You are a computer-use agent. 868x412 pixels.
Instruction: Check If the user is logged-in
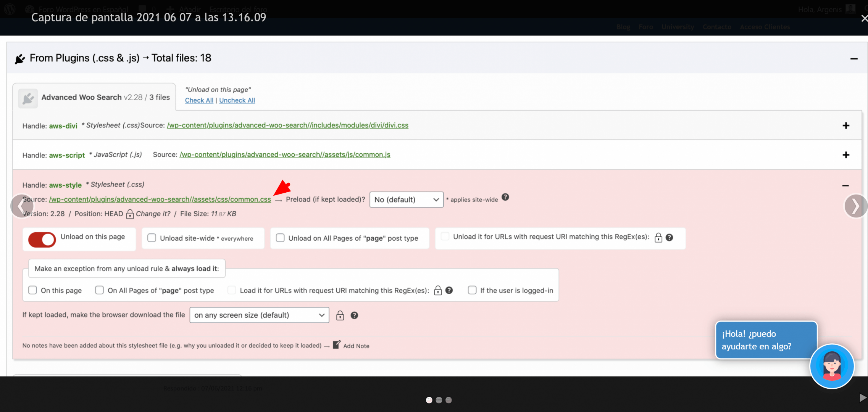pyautogui.click(x=472, y=290)
